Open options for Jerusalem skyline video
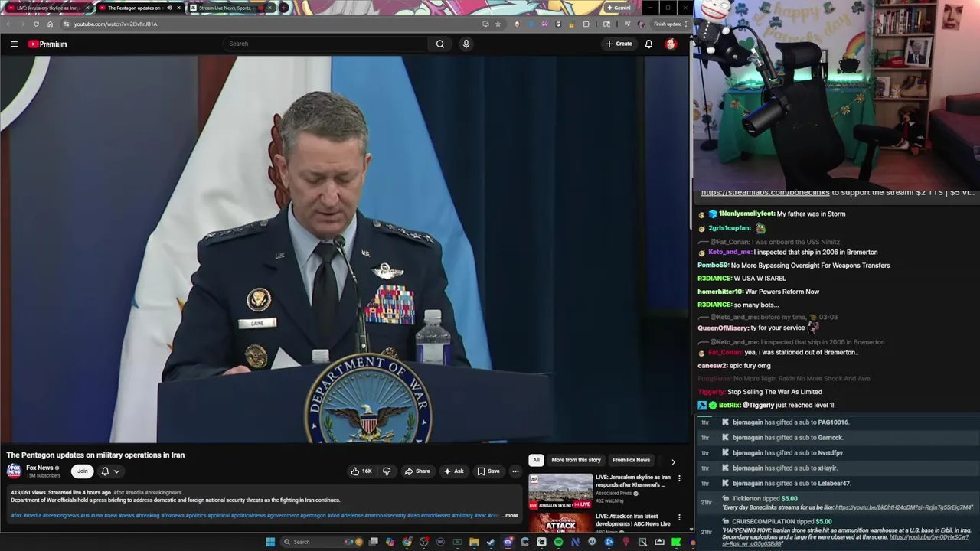The image size is (980, 551). pos(679,478)
